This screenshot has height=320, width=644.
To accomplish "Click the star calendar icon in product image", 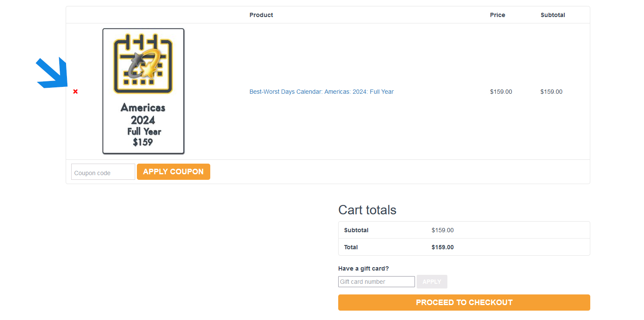I will tap(143, 63).
